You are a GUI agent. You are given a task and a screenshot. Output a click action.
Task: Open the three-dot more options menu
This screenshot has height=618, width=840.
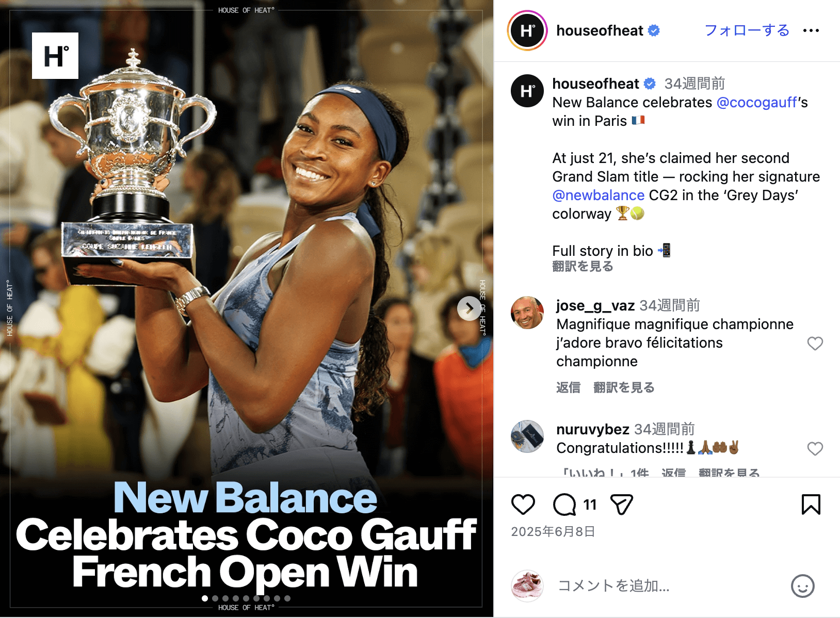[x=811, y=31]
